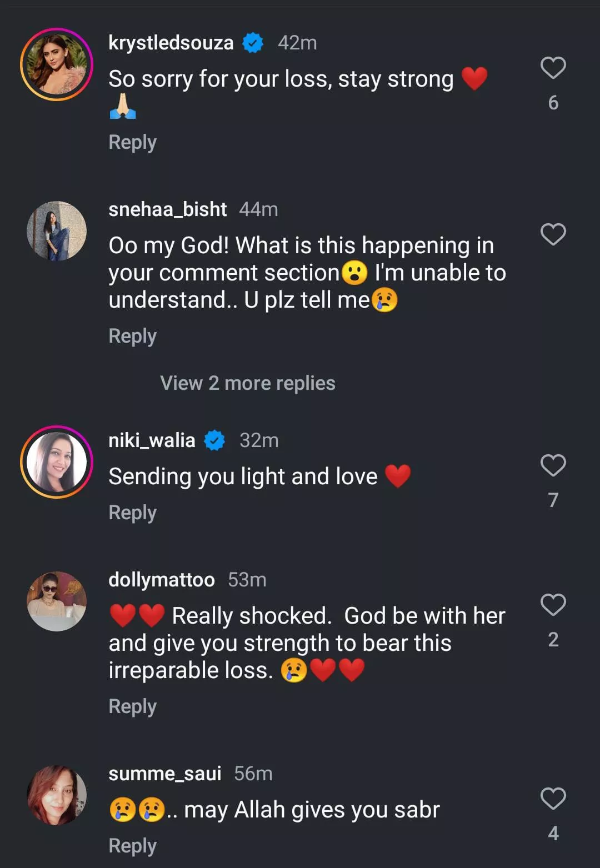Open krystledsouza username link
Screen dimensions: 600x868
171,43
